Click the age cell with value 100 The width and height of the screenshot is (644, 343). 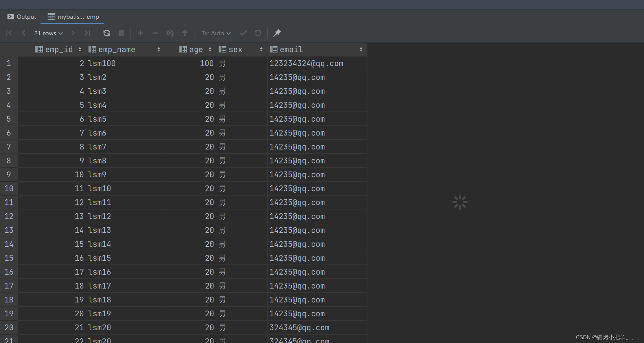coord(191,63)
